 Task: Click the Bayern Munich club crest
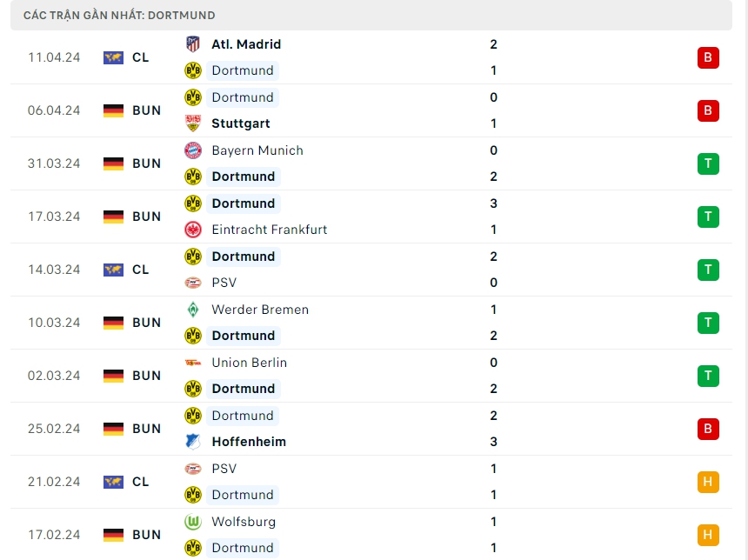click(193, 150)
